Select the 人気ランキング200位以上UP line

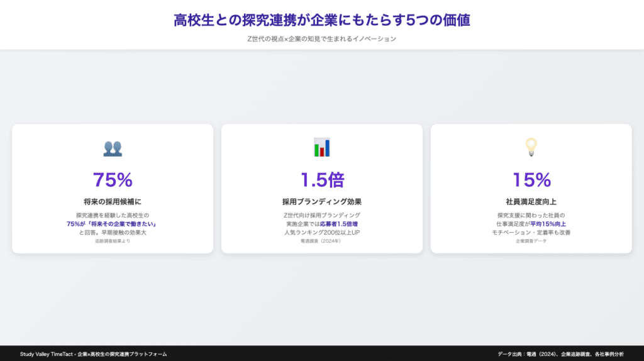pos(321,233)
